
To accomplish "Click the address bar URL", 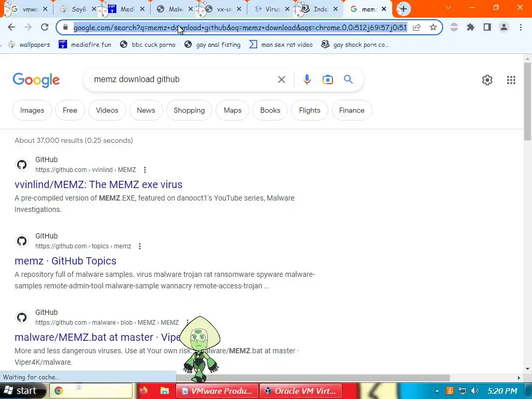I will 240,28.
